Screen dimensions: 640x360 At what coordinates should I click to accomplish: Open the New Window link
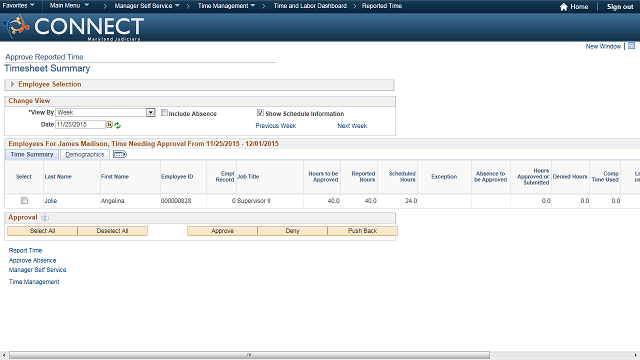603,46
